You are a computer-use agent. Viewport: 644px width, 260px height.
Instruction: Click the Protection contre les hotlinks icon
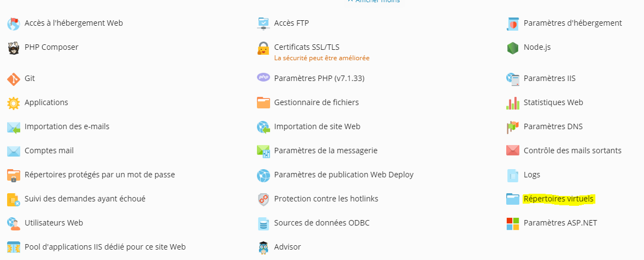(x=264, y=199)
